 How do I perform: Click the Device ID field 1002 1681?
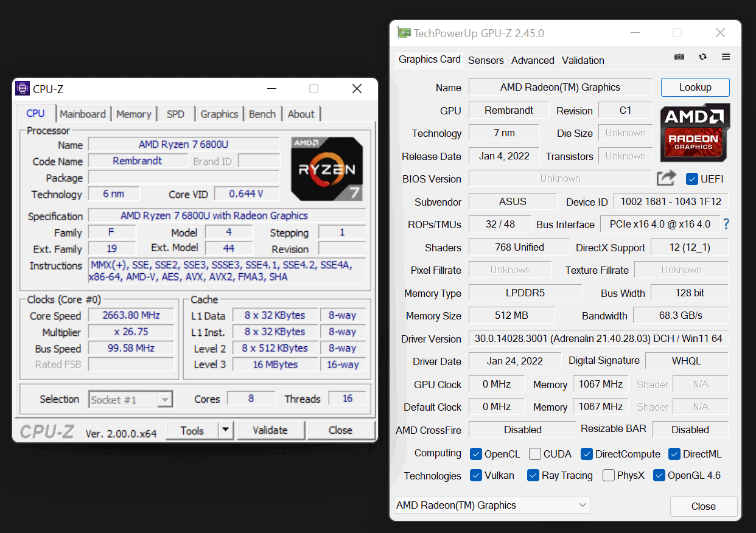[671, 202]
